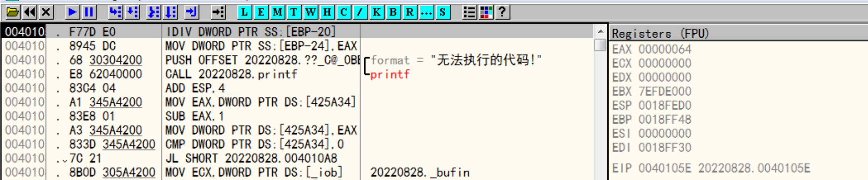
Task: Click the Trace Into toolbar icon
Action: click(x=154, y=12)
